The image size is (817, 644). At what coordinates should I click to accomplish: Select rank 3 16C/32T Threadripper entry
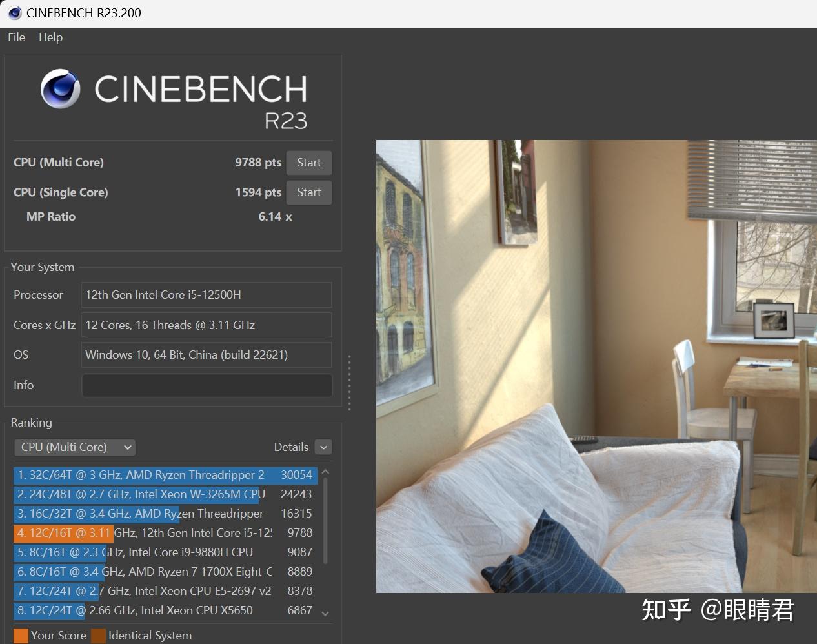click(165, 514)
